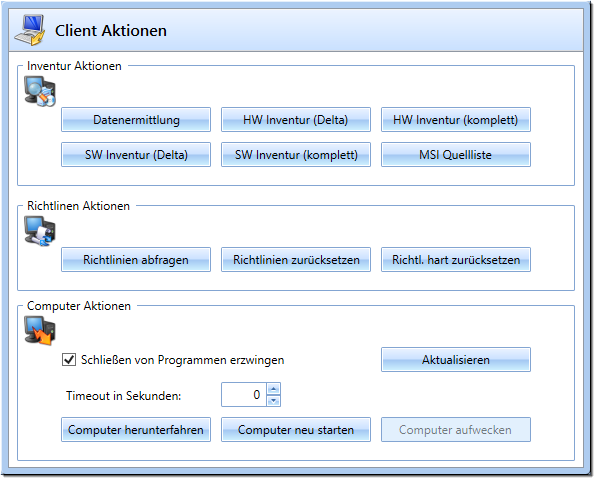The width and height of the screenshot is (597, 481).
Task: Shut down via Computer herunterfahren
Action: coord(136,430)
